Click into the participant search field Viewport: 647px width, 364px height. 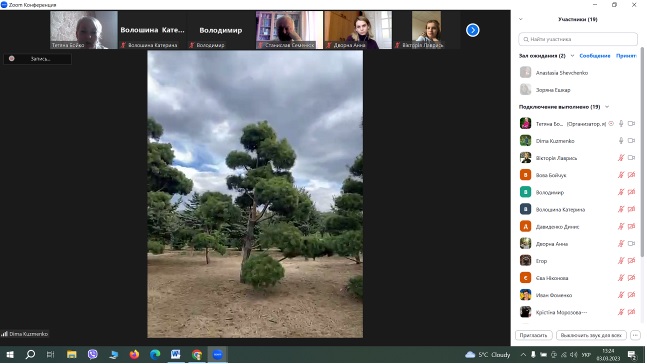click(x=578, y=39)
